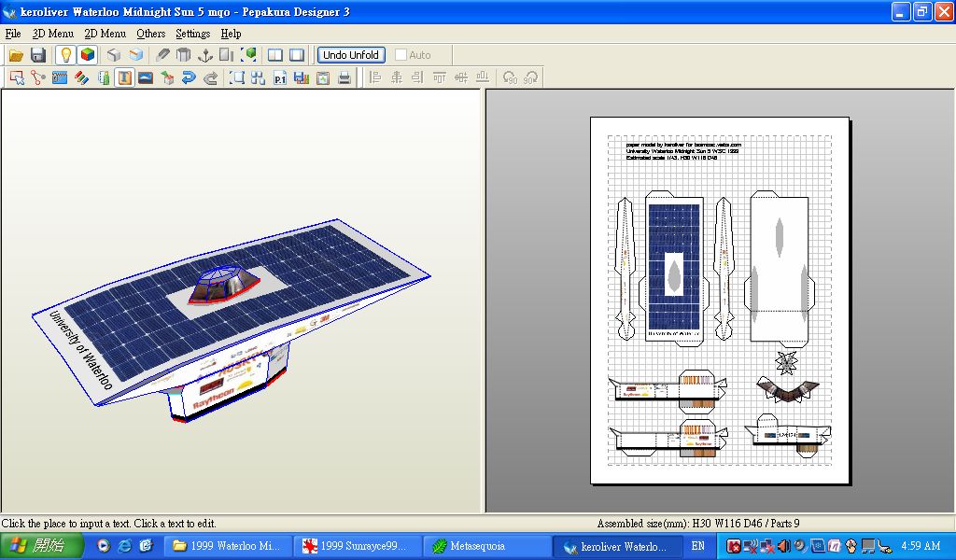Screen dimensions: 956x560
Task: Click the P.1 page icon
Action: coord(280,78)
